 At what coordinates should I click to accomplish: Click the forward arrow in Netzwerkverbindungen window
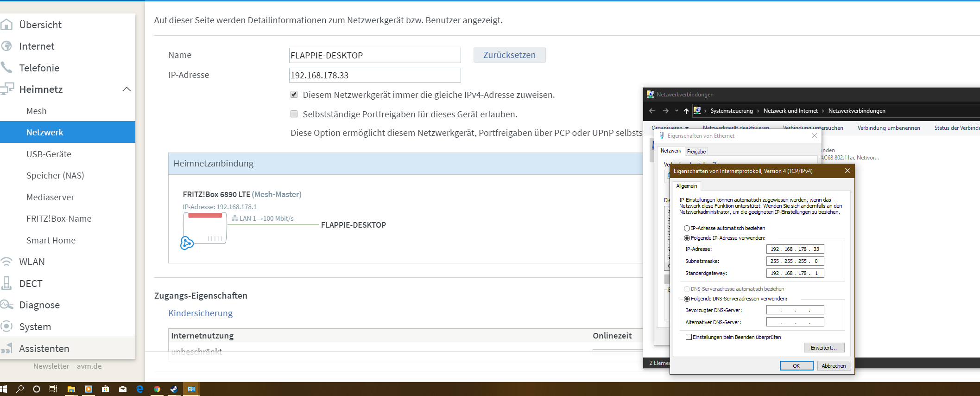[666, 111]
